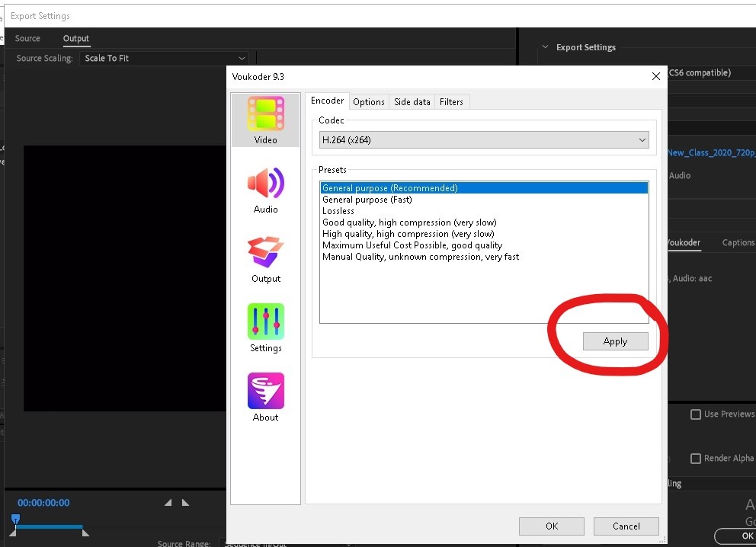Open the Settings sliders icon
756x547 pixels.
(x=265, y=322)
